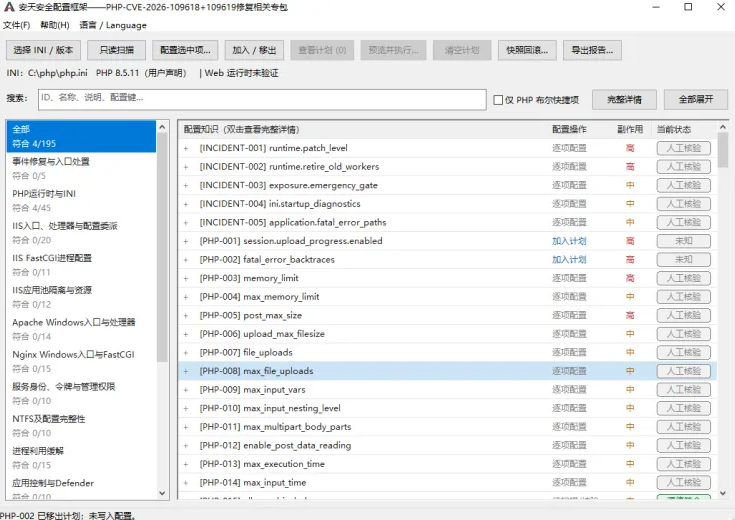735x520 pixels.
Task: Click the app logo icon in title bar
Action: pos(9,7)
